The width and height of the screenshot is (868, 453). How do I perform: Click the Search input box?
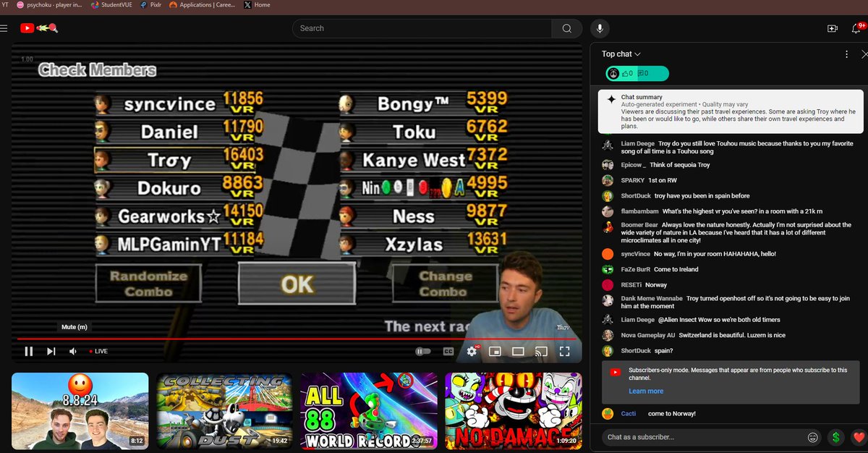(421, 28)
